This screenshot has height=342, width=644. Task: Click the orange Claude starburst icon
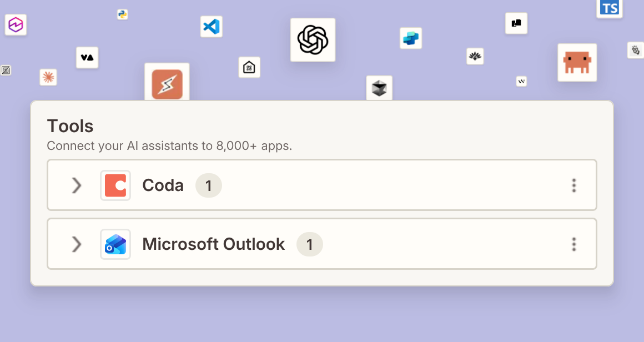pyautogui.click(x=48, y=77)
